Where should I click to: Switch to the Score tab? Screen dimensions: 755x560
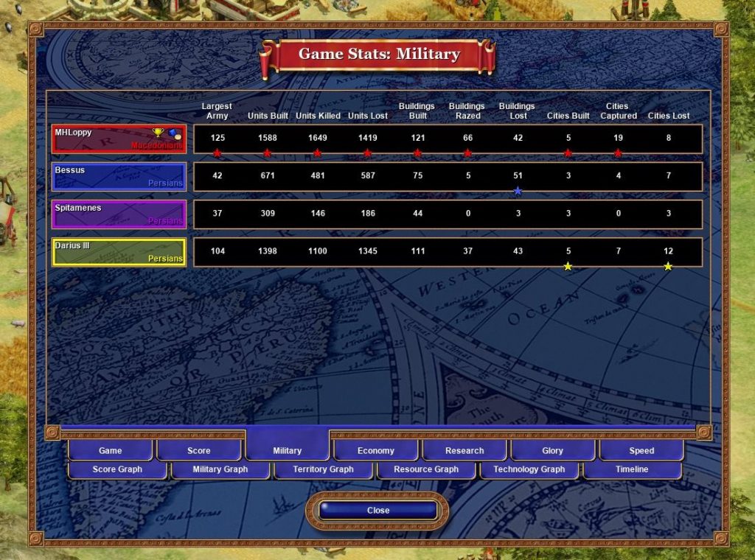(199, 450)
